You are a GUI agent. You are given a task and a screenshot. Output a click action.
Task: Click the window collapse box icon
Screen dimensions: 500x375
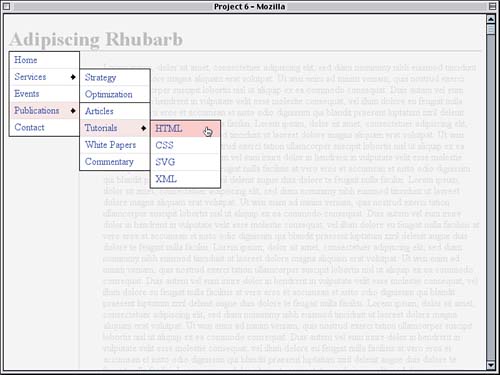[x=492, y=6]
